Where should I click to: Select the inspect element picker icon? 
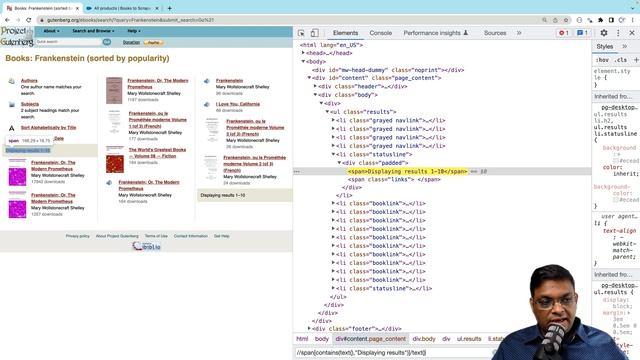click(301, 33)
